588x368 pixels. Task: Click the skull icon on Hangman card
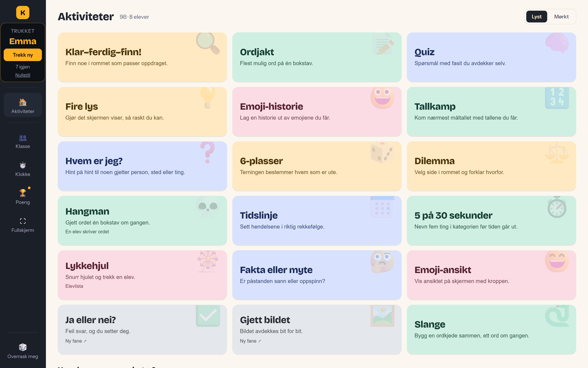click(x=208, y=207)
